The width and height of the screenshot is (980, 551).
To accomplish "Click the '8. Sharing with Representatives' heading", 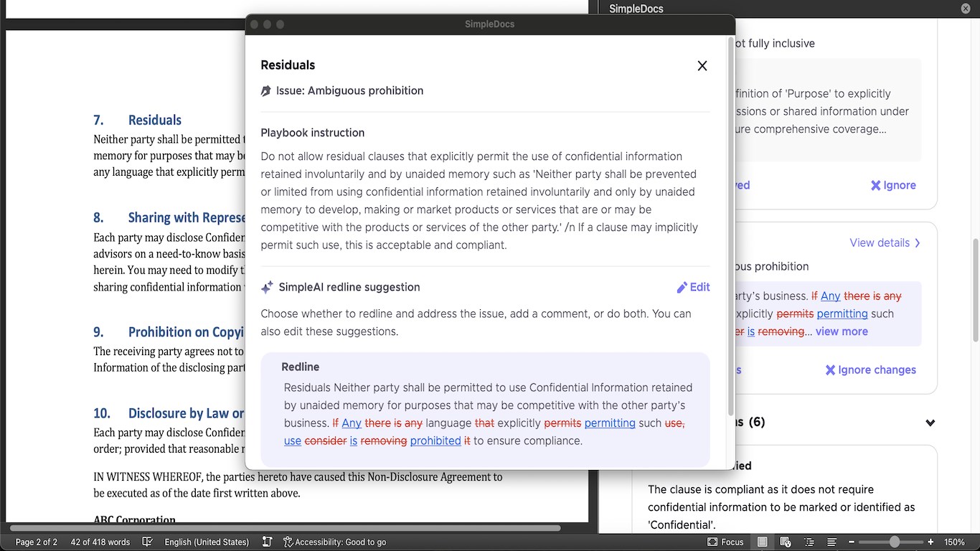I will 169,217.
